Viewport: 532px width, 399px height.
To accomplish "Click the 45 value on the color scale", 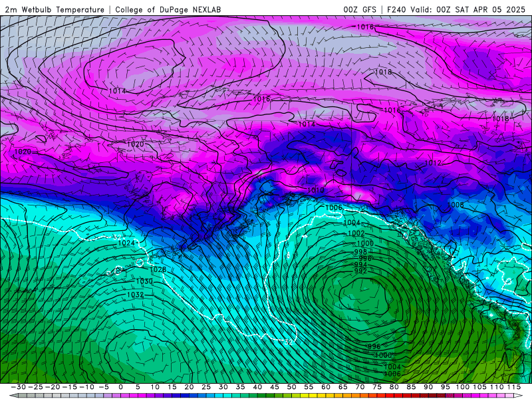I will coord(275,387).
